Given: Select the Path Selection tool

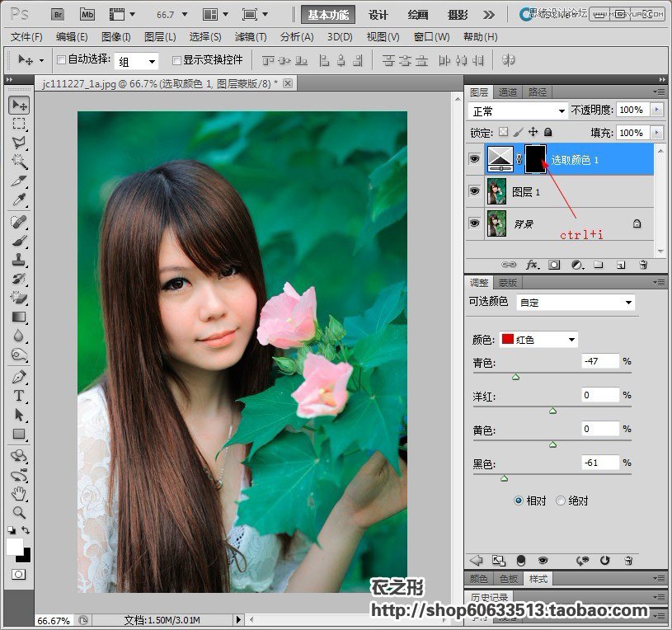Looking at the screenshot, I should pos(19,415).
